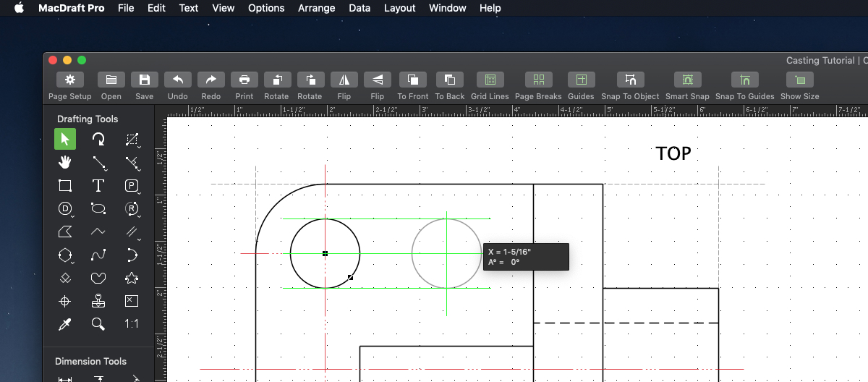Save the drawing using the floppy icon
Image resolution: width=868 pixels, height=382 pixels.
(x=145, y=80)
